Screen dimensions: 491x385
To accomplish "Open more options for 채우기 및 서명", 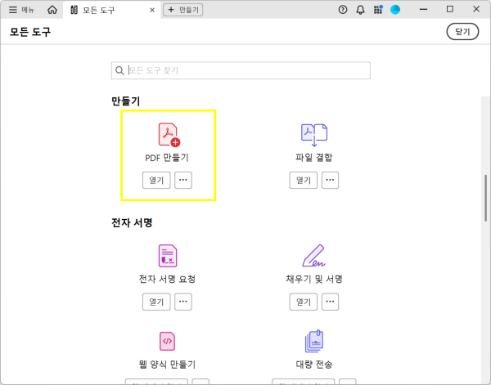I will [330, 302].
